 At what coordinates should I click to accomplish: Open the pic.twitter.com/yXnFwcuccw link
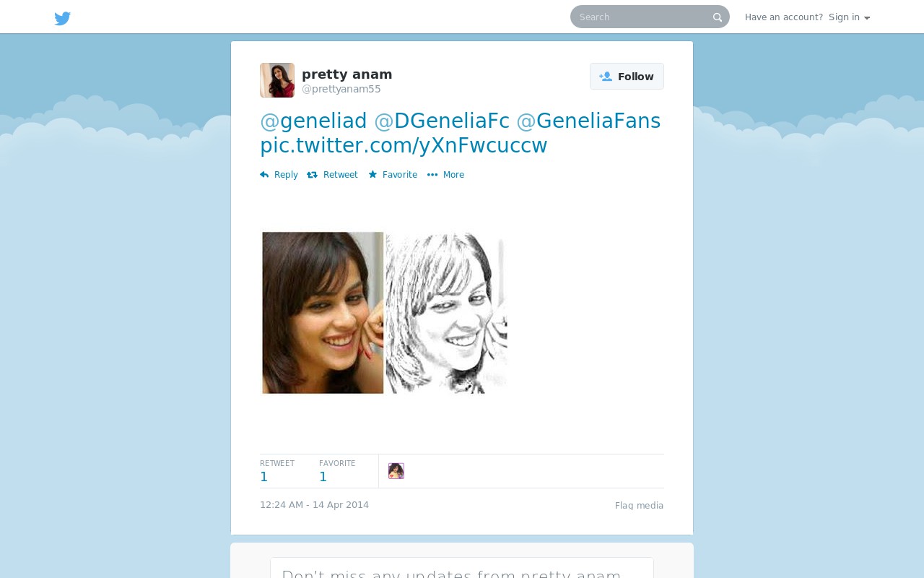point(404,146)
